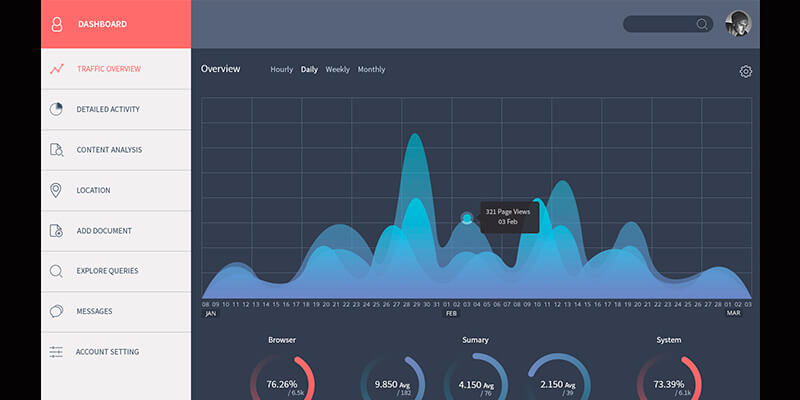Click the 9.850 Avg gauge
The width and height of the screenshot is (800, 400).
pyautogui.click(x=393, y=378)
